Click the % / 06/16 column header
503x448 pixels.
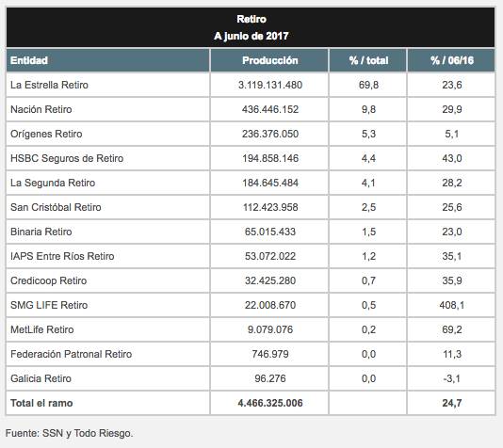(451, 60)
